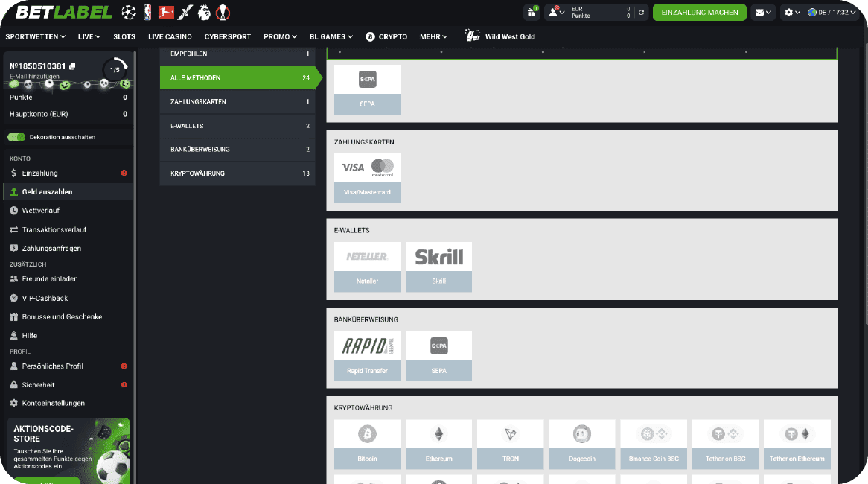Open the settings gear dropdown
This screenshot has height=484, width=868.
click(x=792, y=12)
